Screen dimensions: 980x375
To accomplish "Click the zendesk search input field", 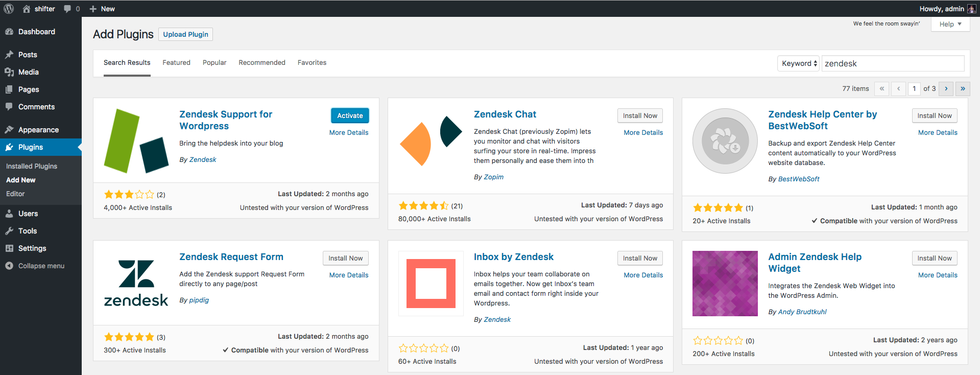I will [893, 63].
